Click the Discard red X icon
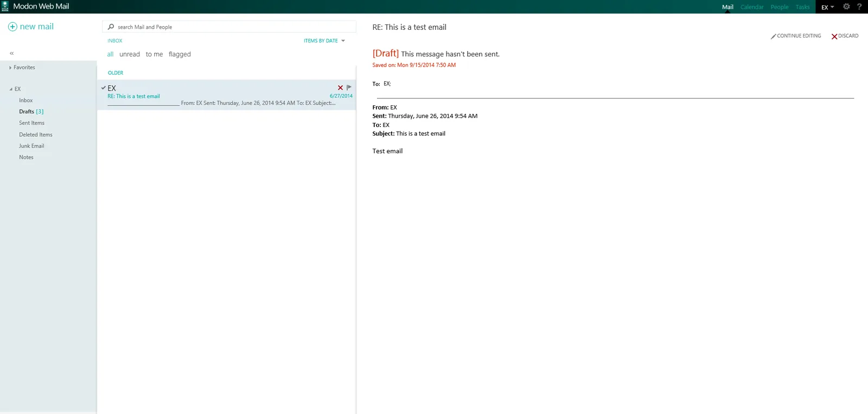 (834, 36)
